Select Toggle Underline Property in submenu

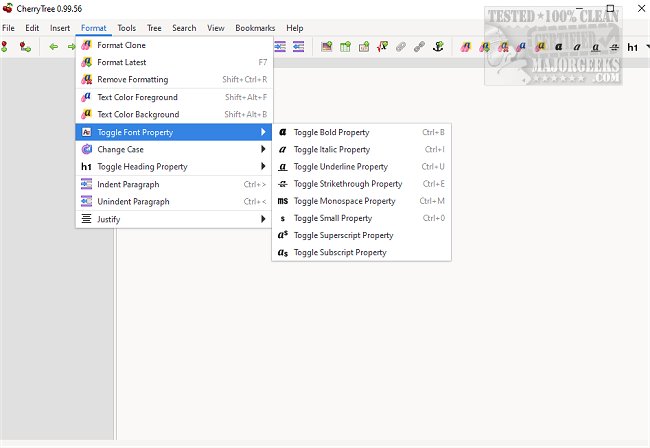pos(361,167)
